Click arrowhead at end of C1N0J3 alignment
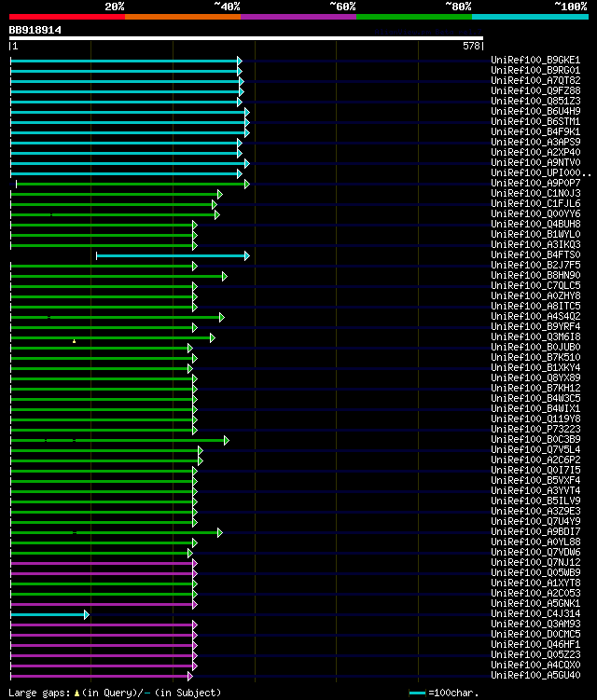Screen dimensions: 597x700 (x=220, y=194)
